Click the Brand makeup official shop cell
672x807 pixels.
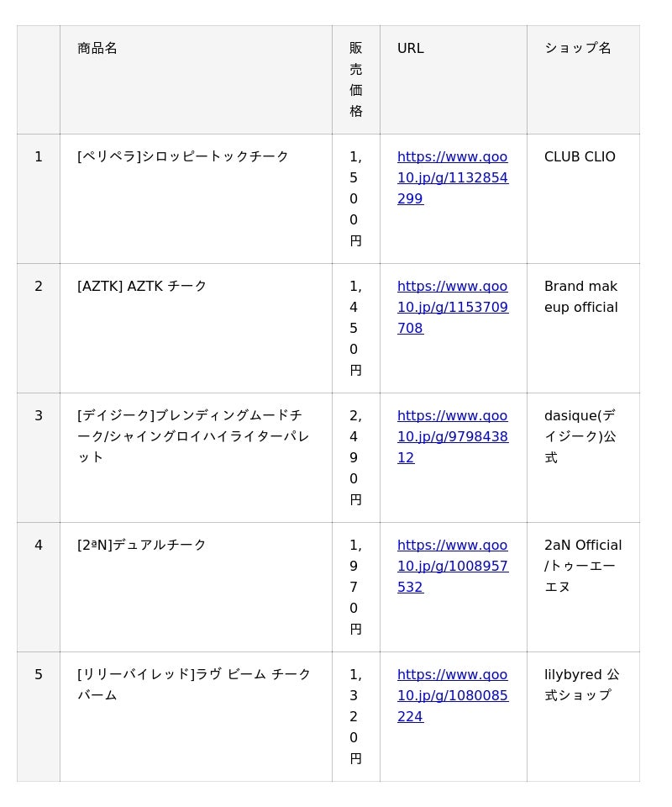(x=581, y=297)
